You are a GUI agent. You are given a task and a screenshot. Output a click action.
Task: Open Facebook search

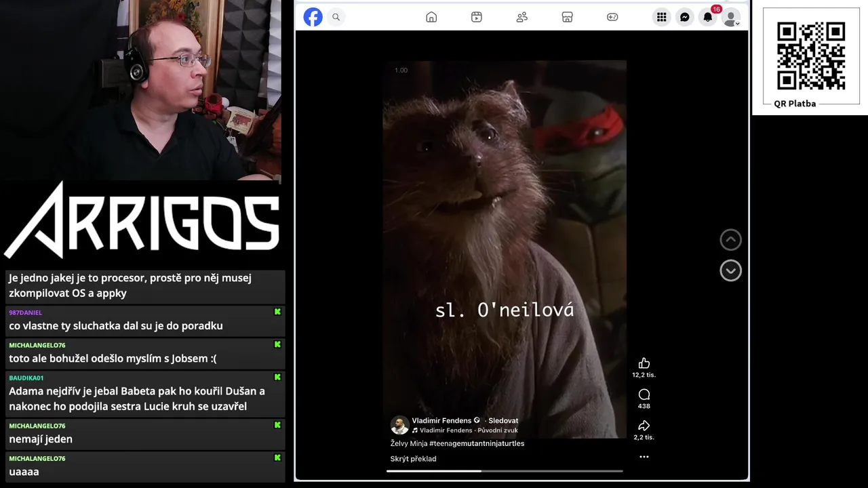click(336, 17)
